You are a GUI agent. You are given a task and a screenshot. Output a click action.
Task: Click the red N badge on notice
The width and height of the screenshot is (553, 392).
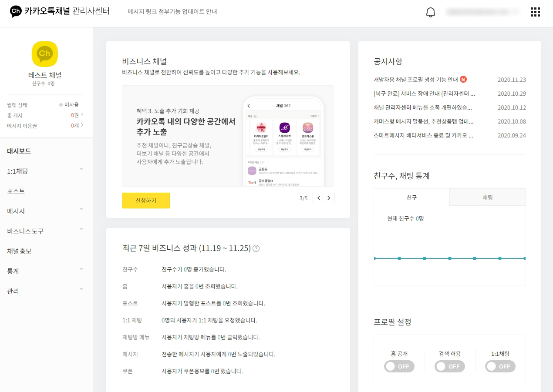(463, 80)
